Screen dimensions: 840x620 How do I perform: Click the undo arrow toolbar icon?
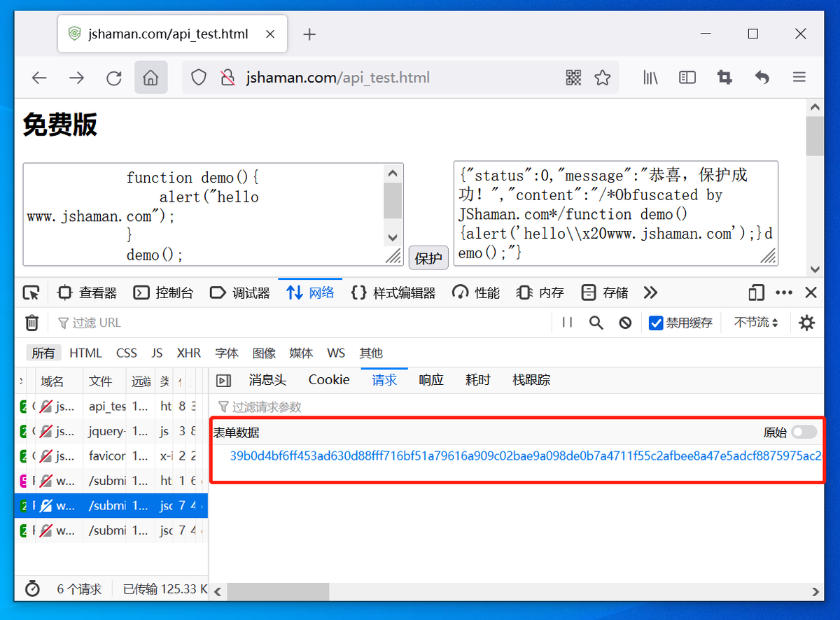point(762,78)
